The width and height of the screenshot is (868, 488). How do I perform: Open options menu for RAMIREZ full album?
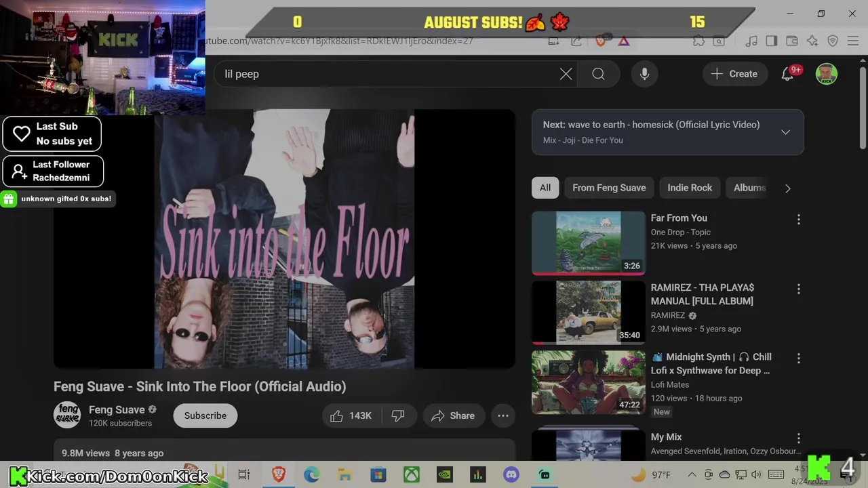[x=798, y=289]
